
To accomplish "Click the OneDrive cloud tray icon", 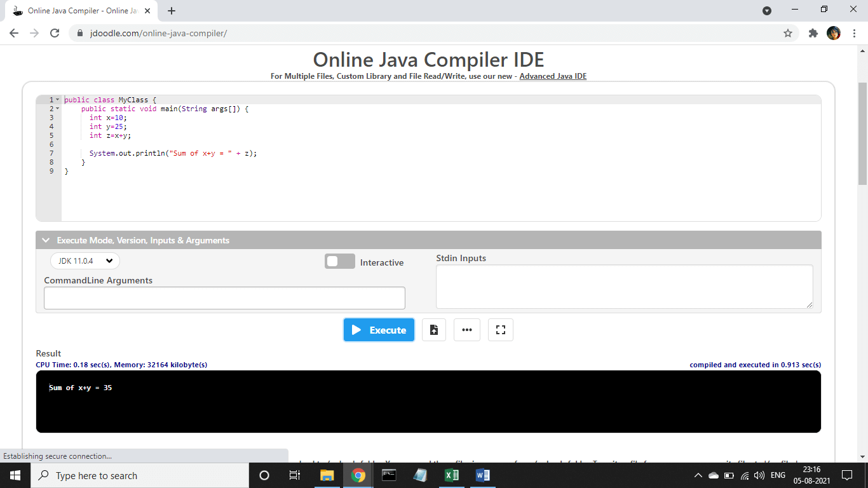I will [714, 475].
